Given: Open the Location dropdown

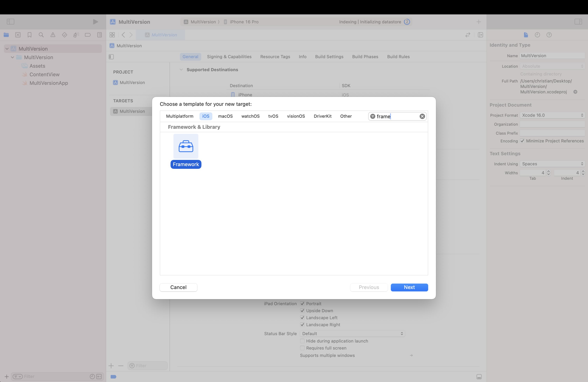Looking at the screenshot, I should pyautogui.click(x=552, y=66).
